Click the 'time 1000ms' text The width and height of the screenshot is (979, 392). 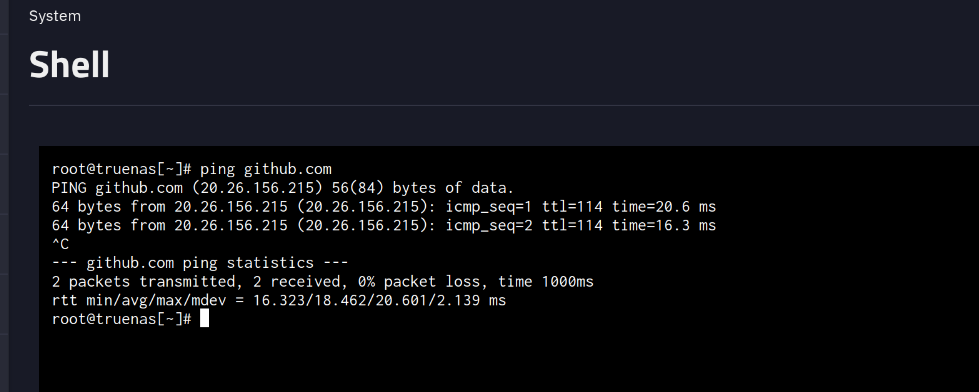coord(546,282)
